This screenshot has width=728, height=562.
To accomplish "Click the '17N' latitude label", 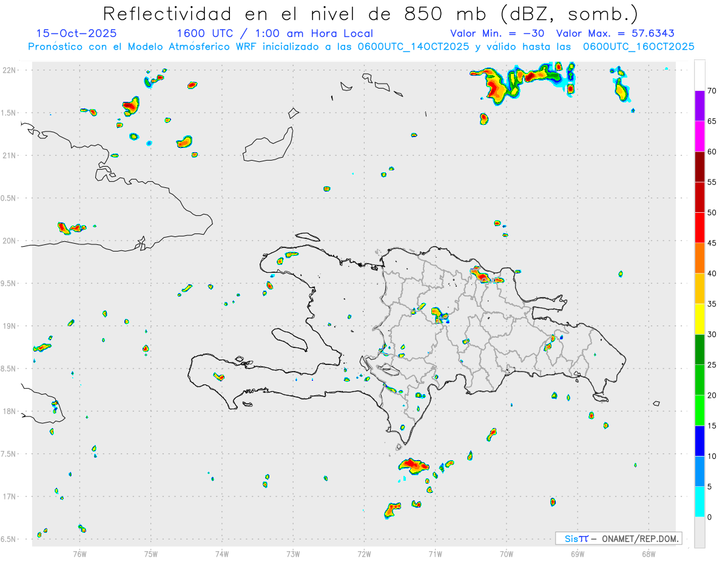I will coord(9,497).
